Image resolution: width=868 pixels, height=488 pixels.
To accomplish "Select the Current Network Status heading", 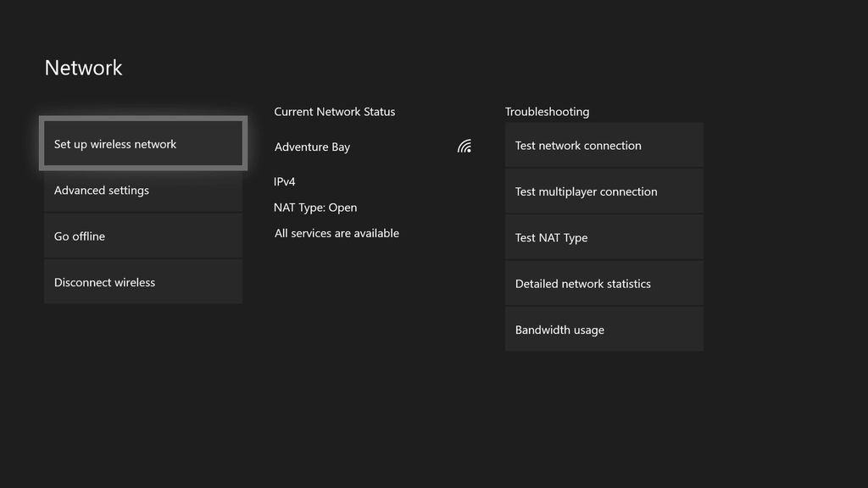I will pos(334,111).
